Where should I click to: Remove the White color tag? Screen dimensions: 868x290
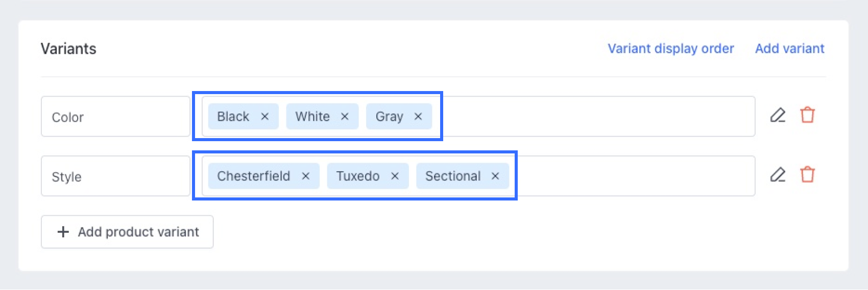tap(345, 117)
